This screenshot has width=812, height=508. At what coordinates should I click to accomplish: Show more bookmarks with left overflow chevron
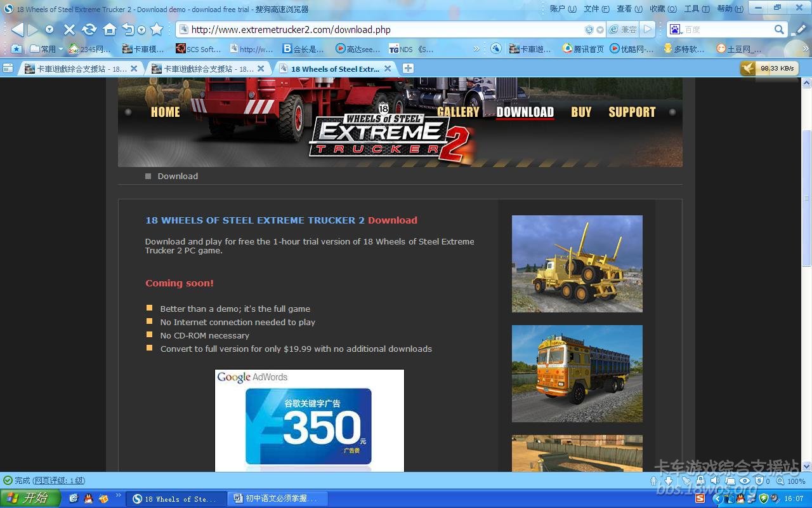click(477, 49)
